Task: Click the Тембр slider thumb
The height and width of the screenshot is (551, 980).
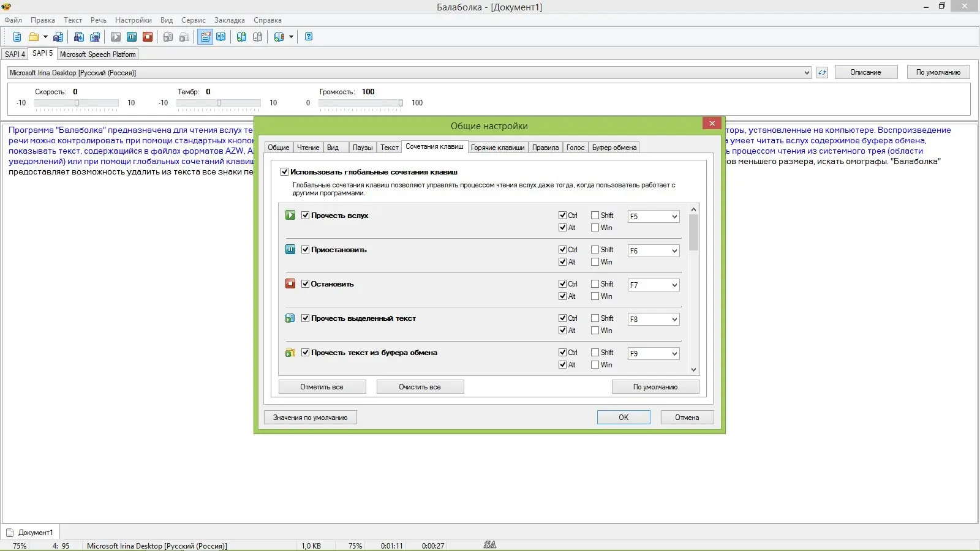Action: pos(219,103)
